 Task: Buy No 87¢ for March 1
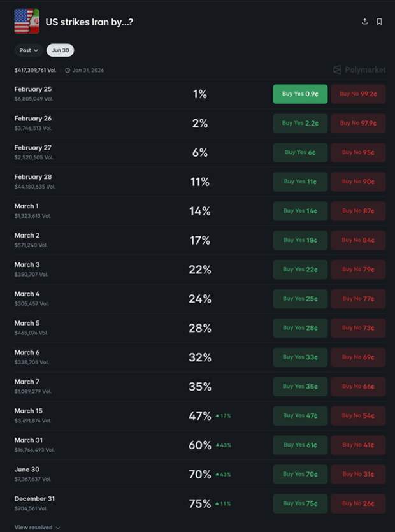point(357,211)
